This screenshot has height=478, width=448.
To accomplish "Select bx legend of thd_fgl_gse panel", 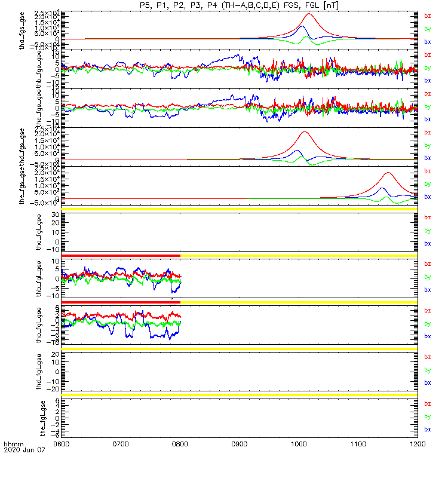I will (428, 383).
